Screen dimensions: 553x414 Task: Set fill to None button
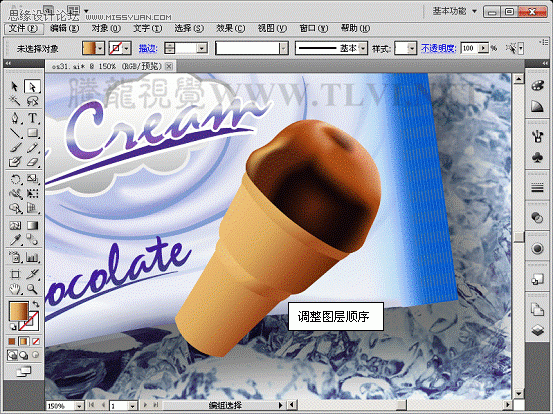(x=36, y=341)
